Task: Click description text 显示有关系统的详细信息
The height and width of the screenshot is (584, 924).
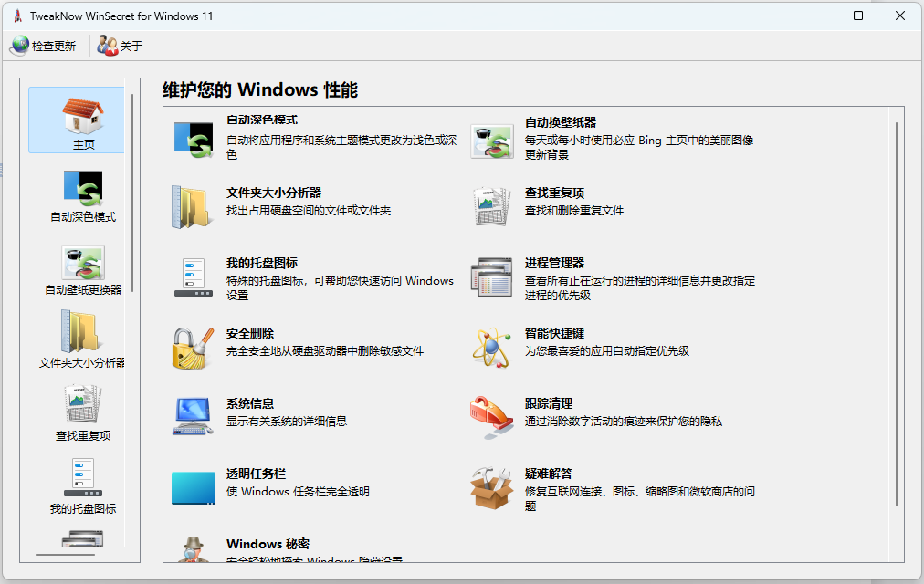Action: (x=287, y=421)
